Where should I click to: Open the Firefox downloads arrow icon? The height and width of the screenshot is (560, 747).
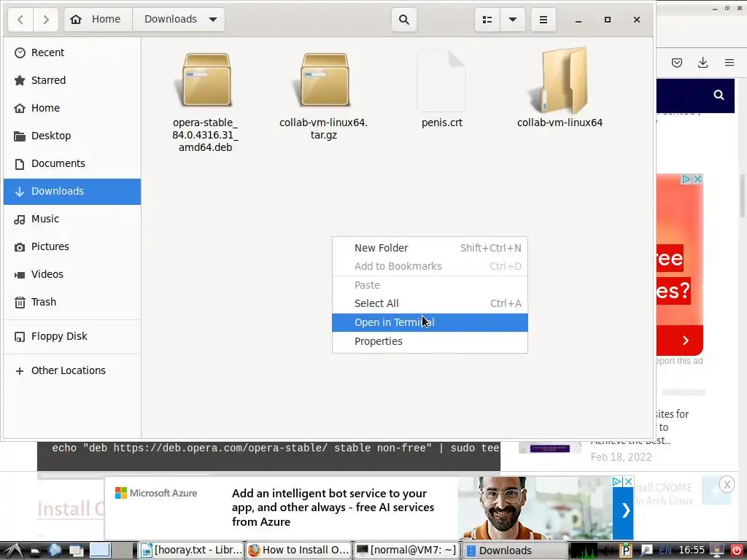(x=703, y=63)
